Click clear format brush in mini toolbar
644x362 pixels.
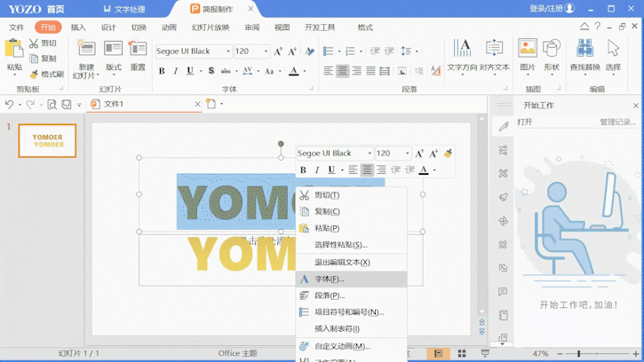[x=448, y=153]
